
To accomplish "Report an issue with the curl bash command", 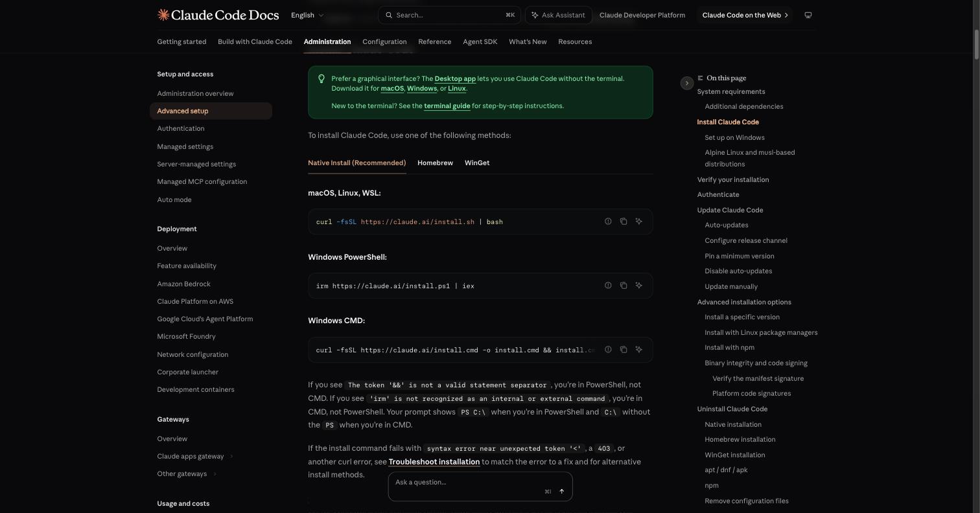I will click(x=608, y=222).
